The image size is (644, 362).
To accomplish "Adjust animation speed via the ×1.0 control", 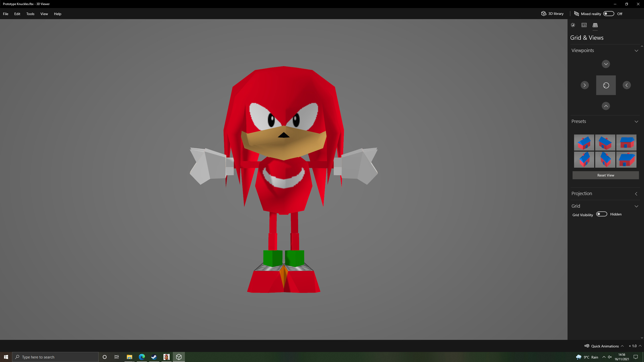I will pyautogui.click(x=633, y=346).
